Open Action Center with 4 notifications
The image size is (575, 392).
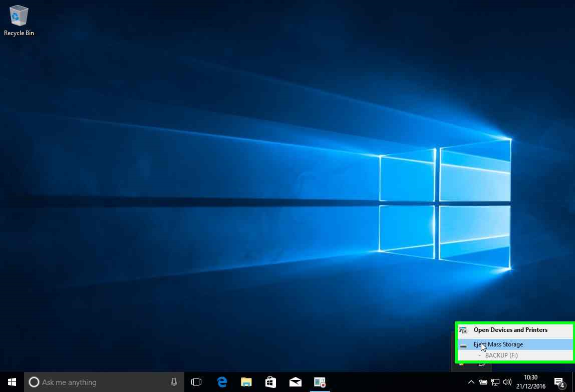(x=559, y=382)
